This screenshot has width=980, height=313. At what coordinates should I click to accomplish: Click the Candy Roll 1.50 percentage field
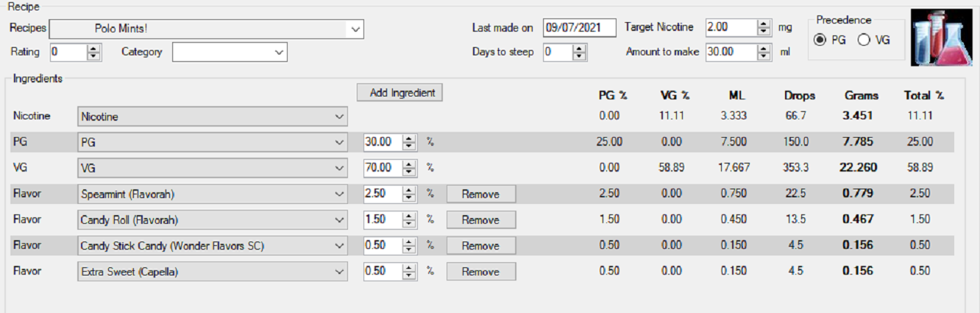coord(391,219)
